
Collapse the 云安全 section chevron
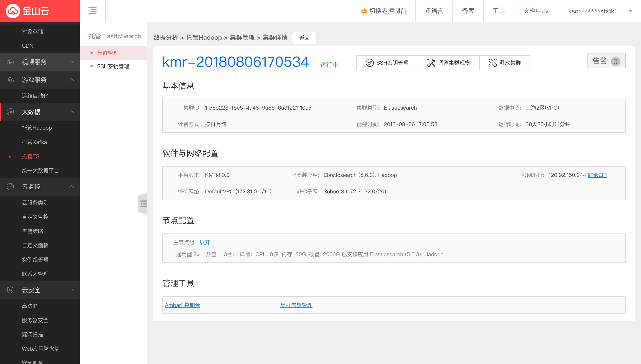(x=72, y=290)
